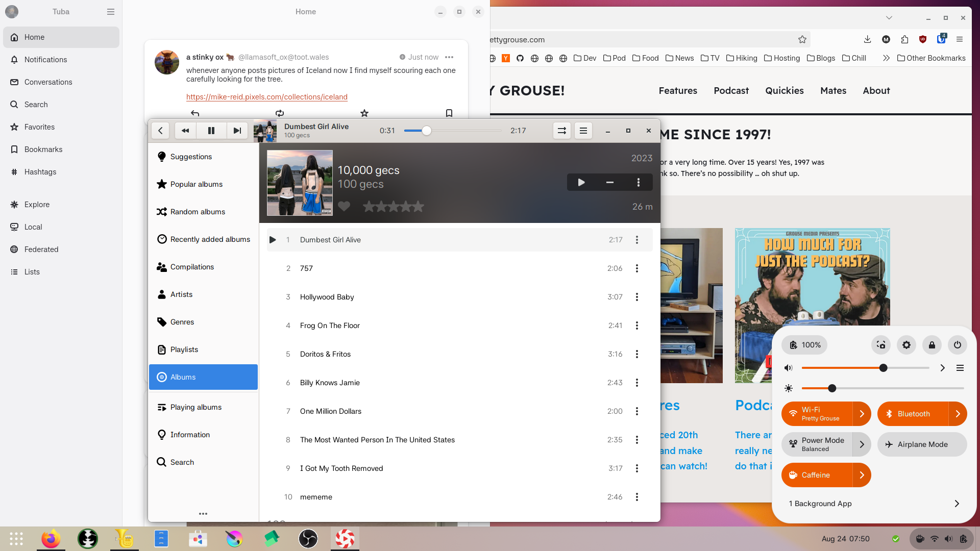Skip to the next track

(237, 131)
